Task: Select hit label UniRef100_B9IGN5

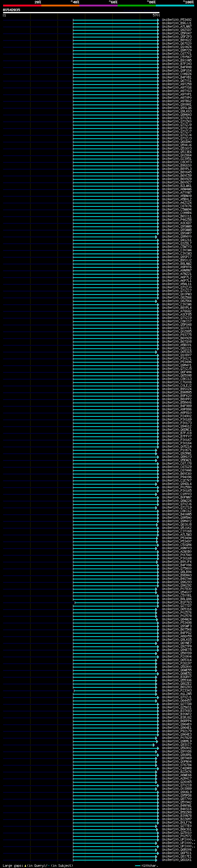Action: coord(177,60)
